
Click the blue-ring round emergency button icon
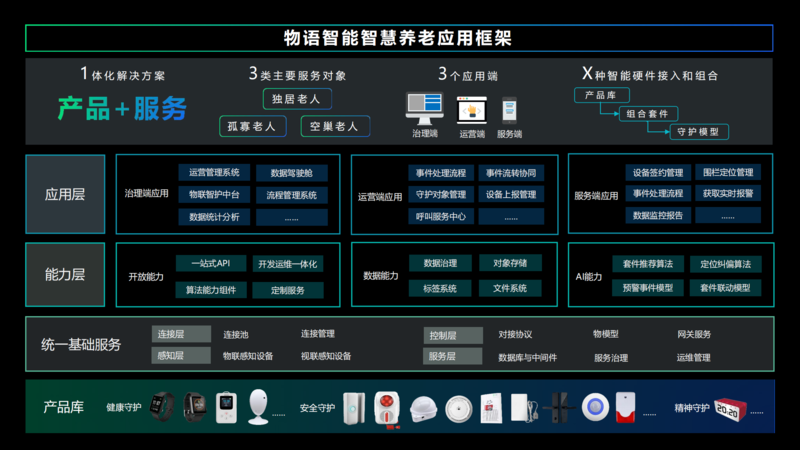[x=596, y=407]
